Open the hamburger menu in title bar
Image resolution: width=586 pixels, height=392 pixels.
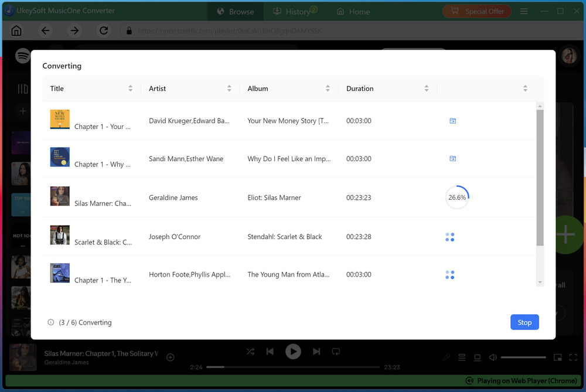[x=524, y=12]
